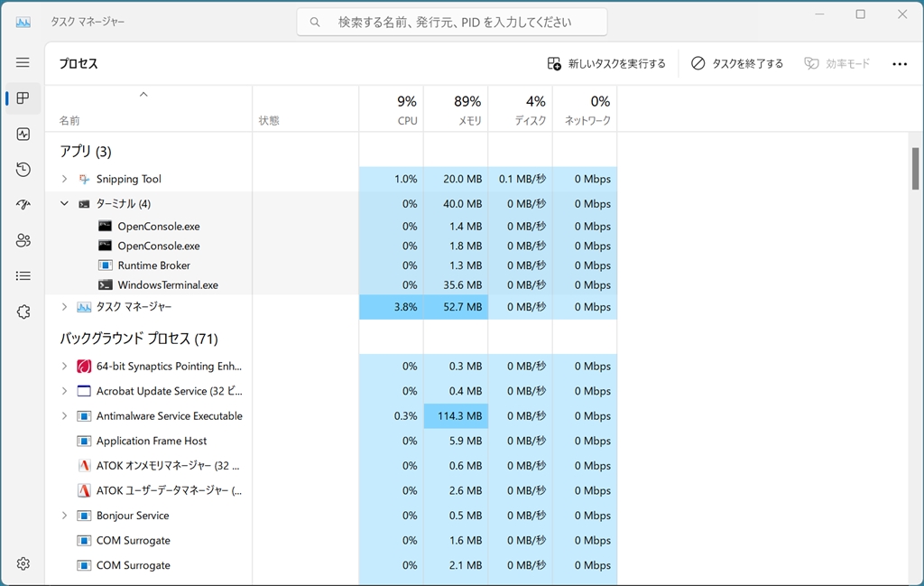This screenshot has width=924, height=586.
Task: Click the search magnifier icon
Action: coord(315,23)
